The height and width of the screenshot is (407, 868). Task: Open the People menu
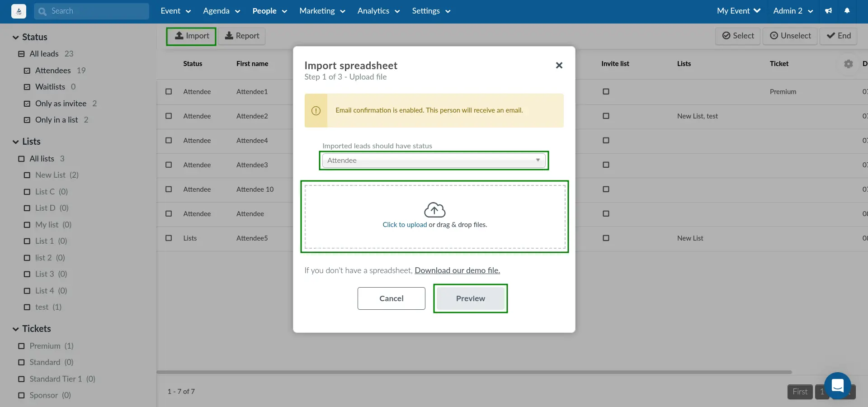coord(270,11)
